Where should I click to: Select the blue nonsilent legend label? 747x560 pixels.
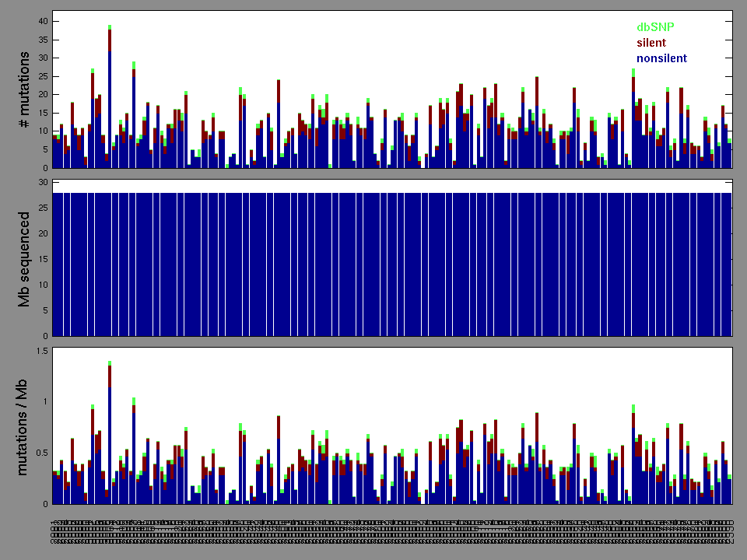661,58
